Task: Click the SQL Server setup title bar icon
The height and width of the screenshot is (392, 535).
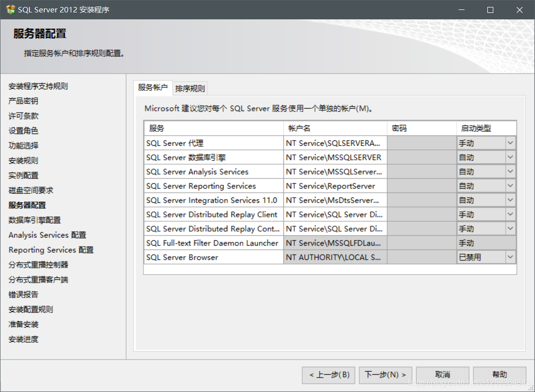Action: point(10,9)
